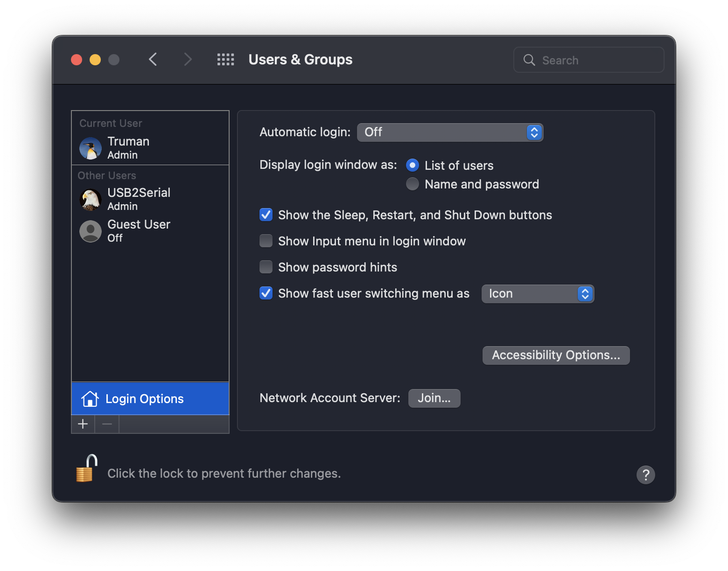Enable Show Input menu in login window
This screenshot has width=728, height=571.
coord(266,241)
